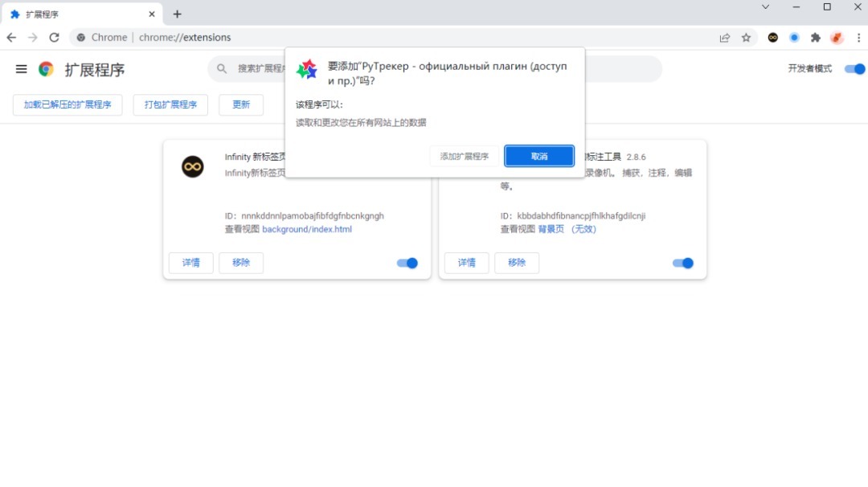Click the back navigation arrow
The image size is (868, 487).
click(11, 38)
